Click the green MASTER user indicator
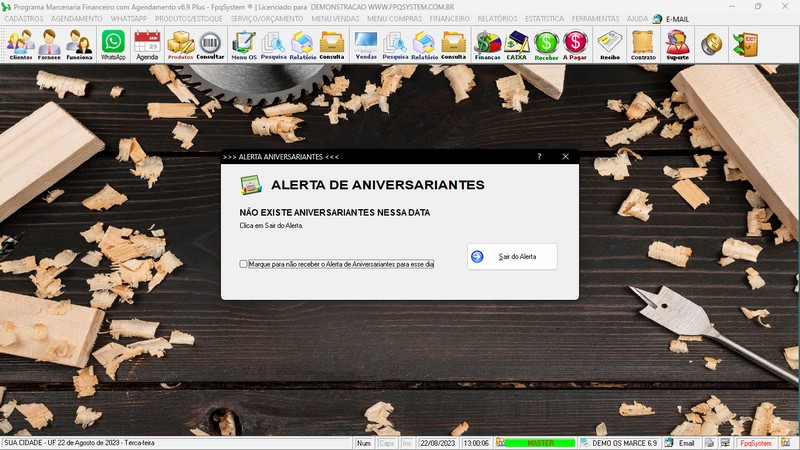This screenshot has height=450, width=800. pos(540,443)
